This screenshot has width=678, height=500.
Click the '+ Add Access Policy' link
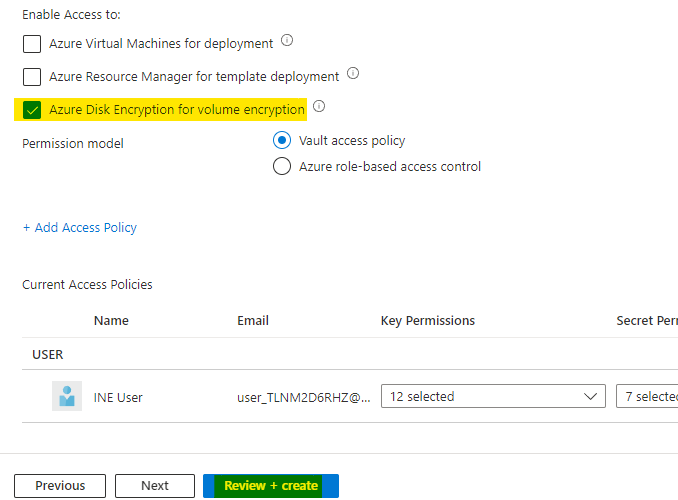coord(80,228)
